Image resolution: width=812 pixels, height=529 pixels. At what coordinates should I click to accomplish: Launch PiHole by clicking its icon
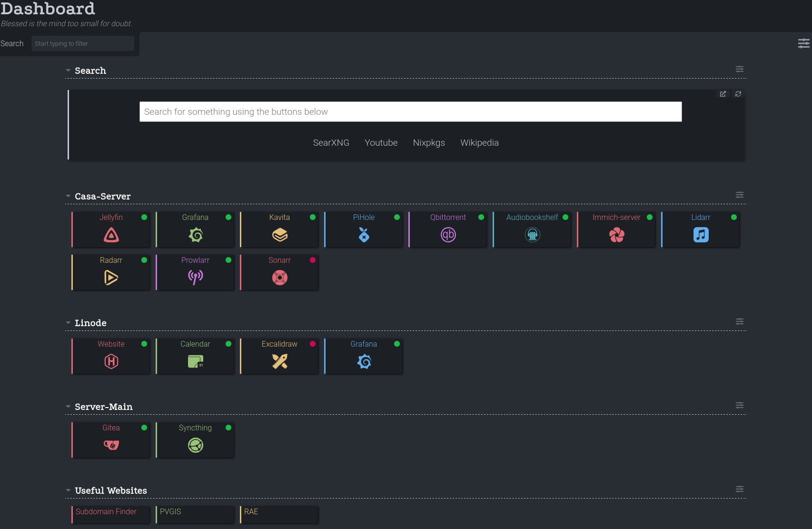[363, 234]
